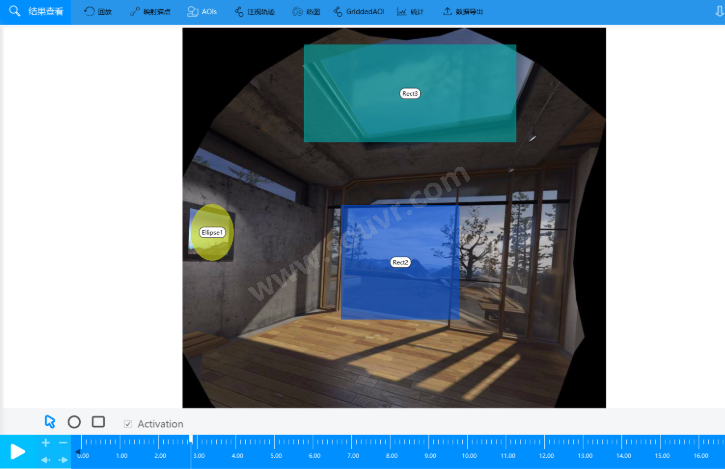Open the 回放 replay tool

tap(98, 12)
